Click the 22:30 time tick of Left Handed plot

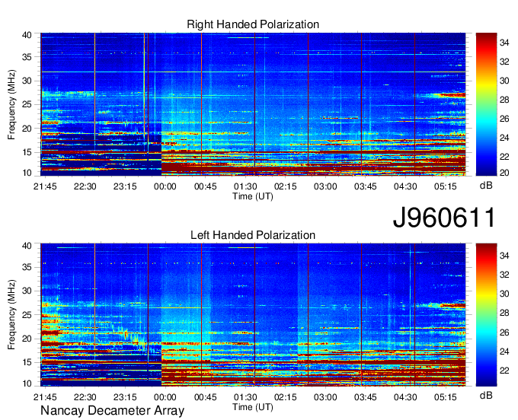[x=85, y=397]
